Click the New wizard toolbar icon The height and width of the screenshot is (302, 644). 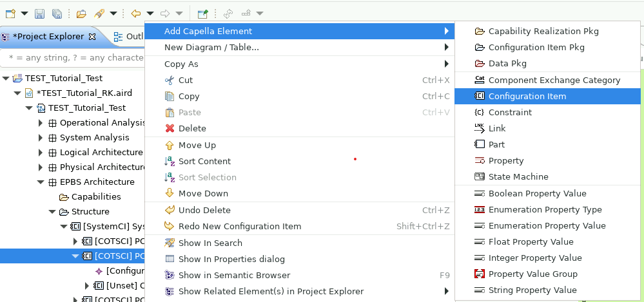click(10, 14)
